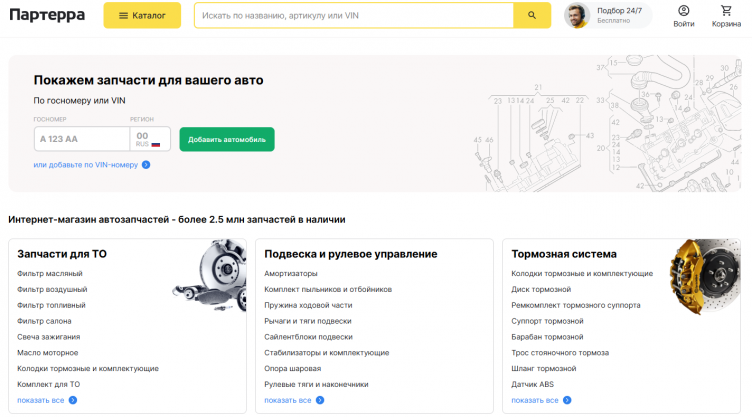The image size is (752, 417).
Task: Select Фильтр топливный
Action: pos(51,305)
